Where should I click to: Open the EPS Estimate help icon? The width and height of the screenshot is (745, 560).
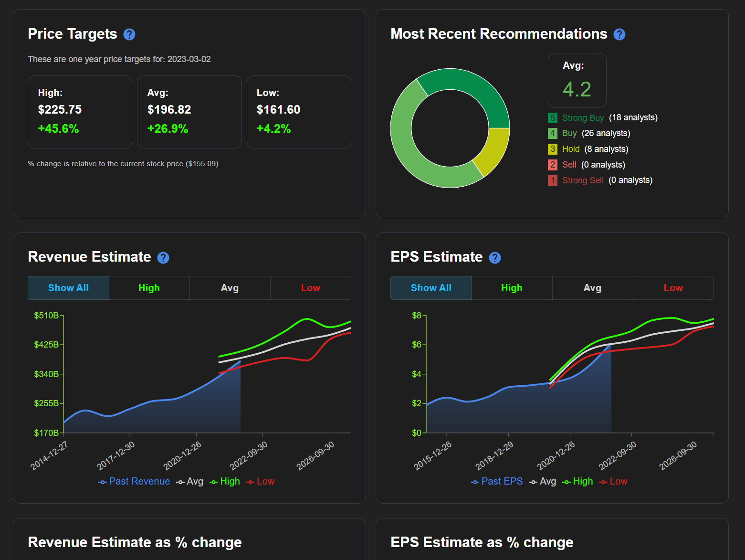click(x=495, y=258)
